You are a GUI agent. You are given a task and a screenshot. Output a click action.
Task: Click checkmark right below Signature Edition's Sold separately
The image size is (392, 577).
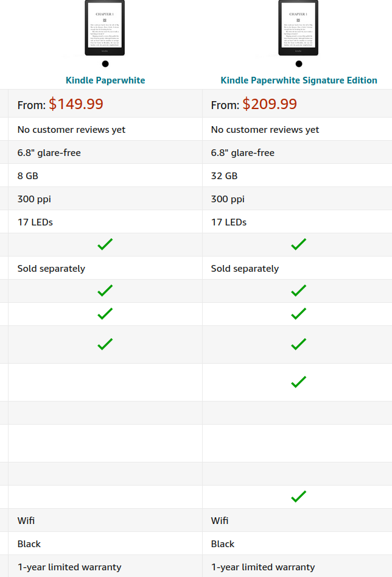pyautogui.click(x=298, y=291)
